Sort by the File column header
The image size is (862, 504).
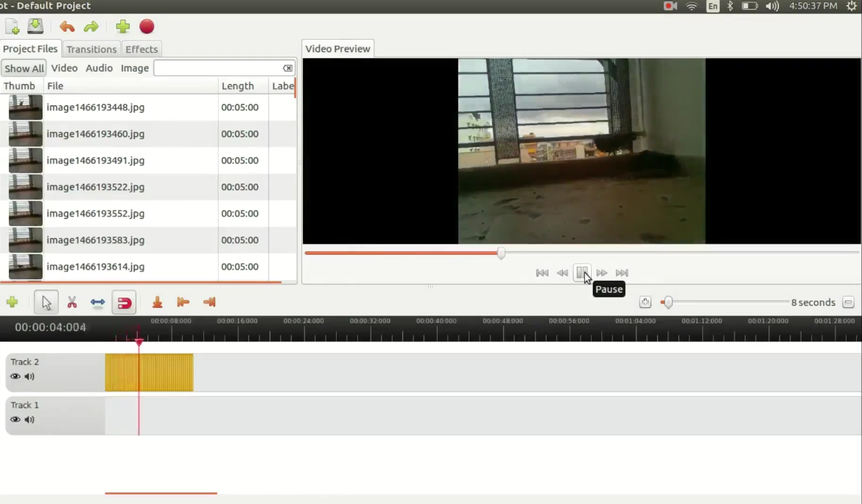click(x=131, y=85)
